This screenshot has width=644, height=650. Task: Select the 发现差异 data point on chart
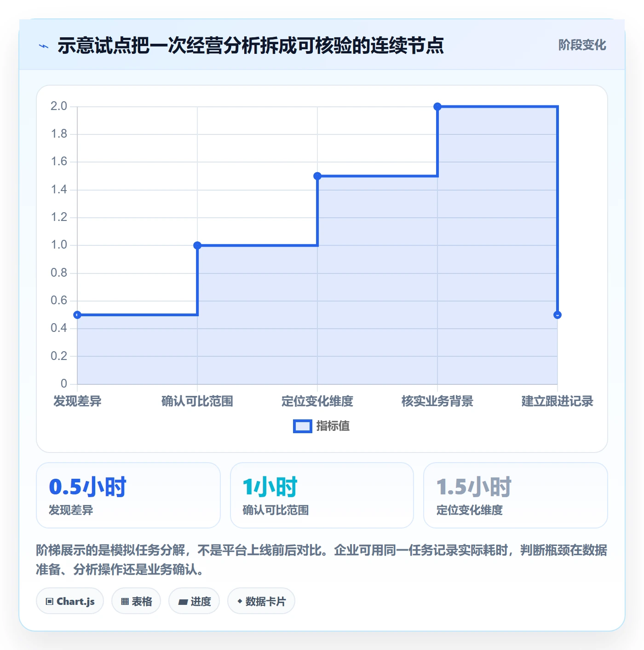pos(77,315)
